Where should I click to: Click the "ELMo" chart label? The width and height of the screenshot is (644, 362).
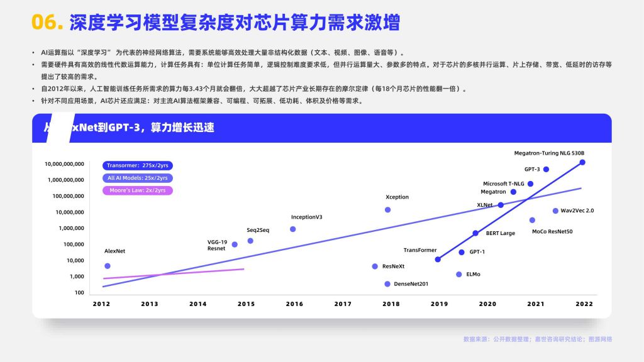473,274
